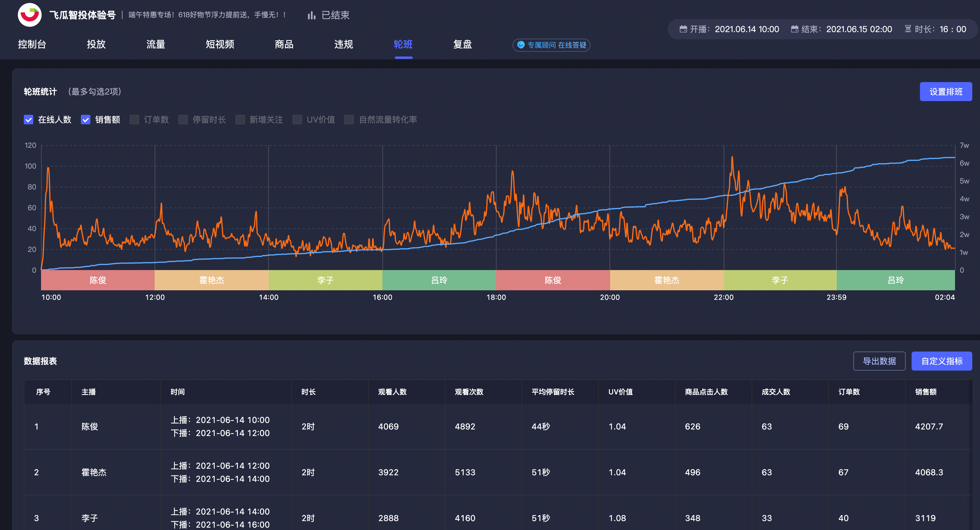Image resolution: width=980 pixels, height=530 pixels.
Task: Tick the UV价值 checkbox
Action: point(297,120)
